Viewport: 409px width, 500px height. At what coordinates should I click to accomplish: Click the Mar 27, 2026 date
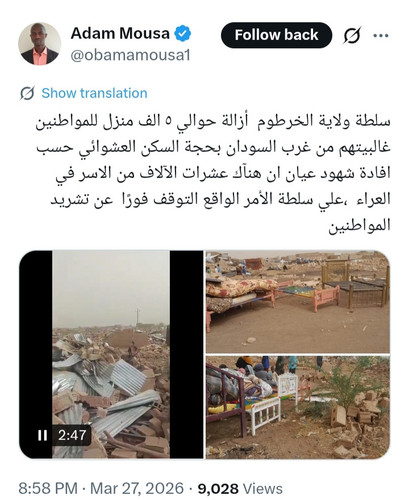[x=137, y=488]
